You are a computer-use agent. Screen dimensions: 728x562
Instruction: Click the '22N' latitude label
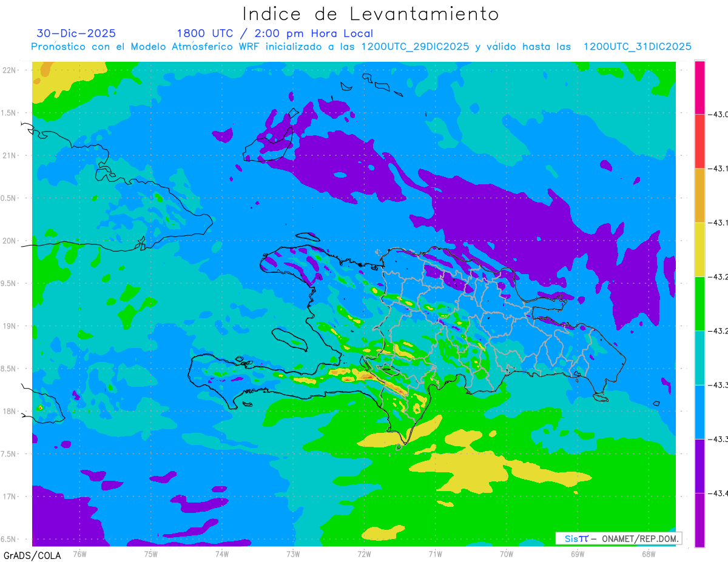tap(10, 70)
